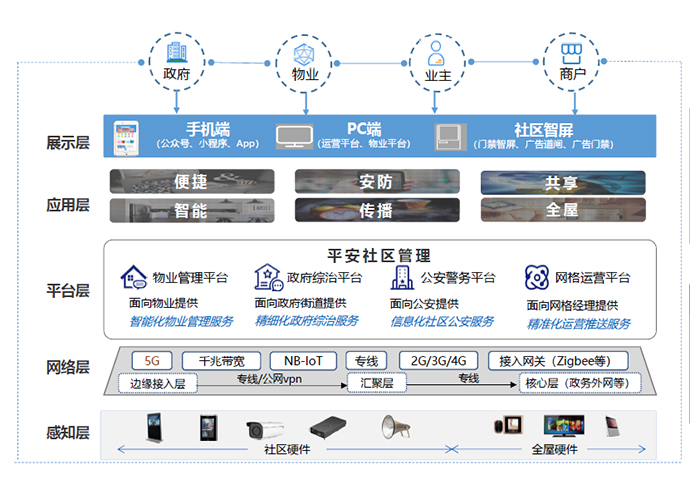Click the smart TV device image
This screenshot has width=700, height=503.
point(564,426)
